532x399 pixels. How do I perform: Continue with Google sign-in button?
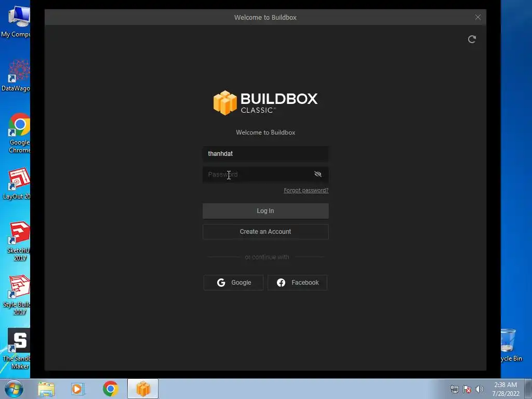(233, 283)
